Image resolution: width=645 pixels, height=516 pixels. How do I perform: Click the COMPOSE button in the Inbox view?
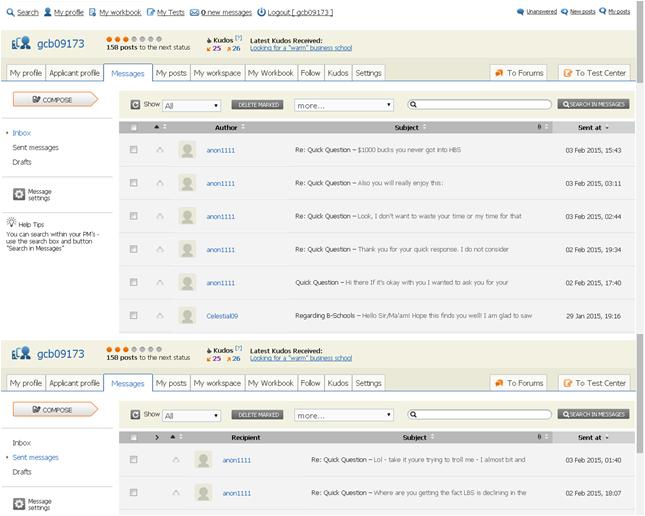tap(56, 100)
